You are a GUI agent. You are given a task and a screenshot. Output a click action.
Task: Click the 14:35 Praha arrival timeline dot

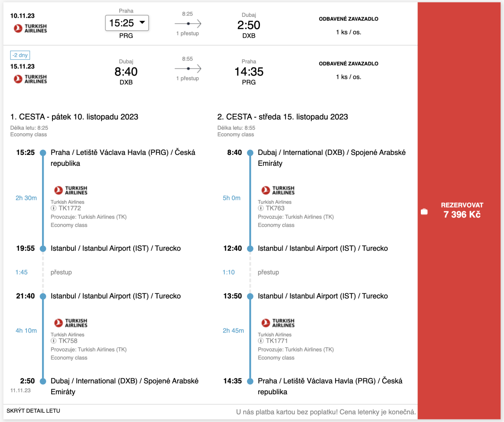250,381
